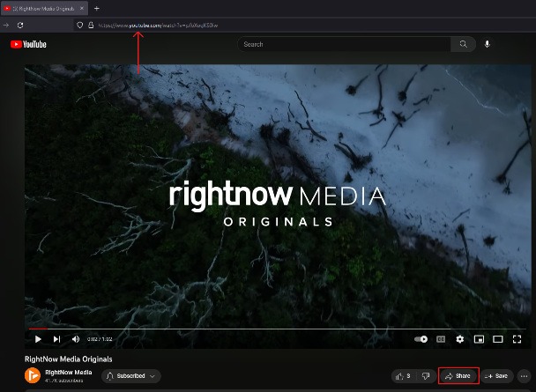Click the video title RightNow Media Originals
Image resolution: width=536 pixels, height=392 pixels.
[x=69, y=359]
